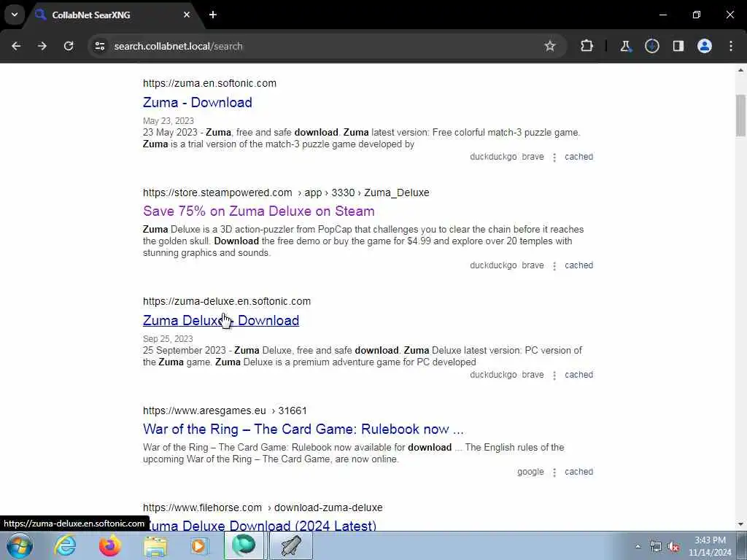The width and height of the screenshot is (747, 560).
Task: Open cached link for Zuma - Download
Action: coord(578,157)
